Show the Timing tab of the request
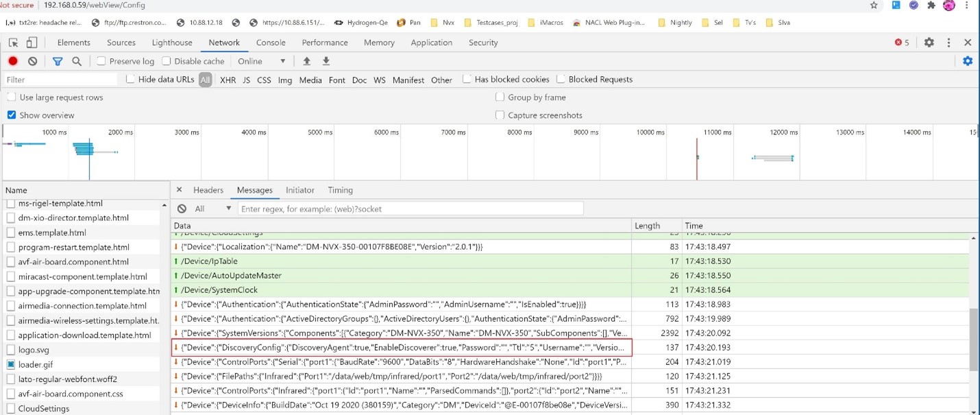 click(340, 190)
